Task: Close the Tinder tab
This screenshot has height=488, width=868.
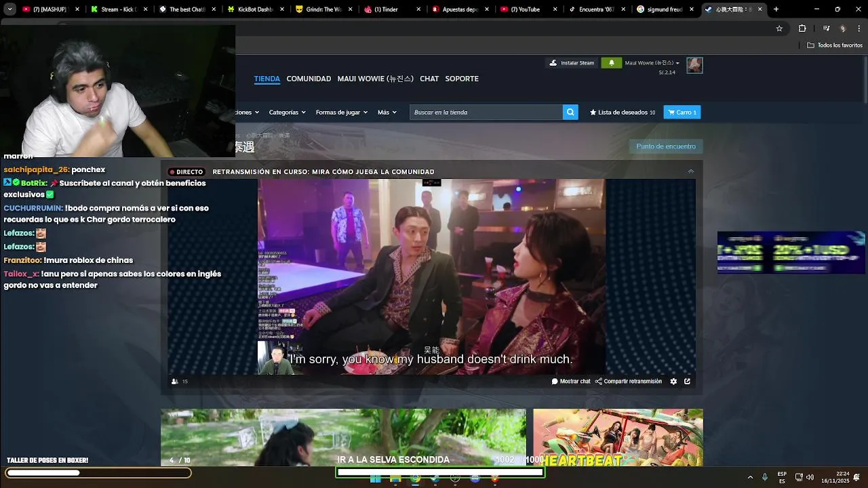Action: (418, 9)
